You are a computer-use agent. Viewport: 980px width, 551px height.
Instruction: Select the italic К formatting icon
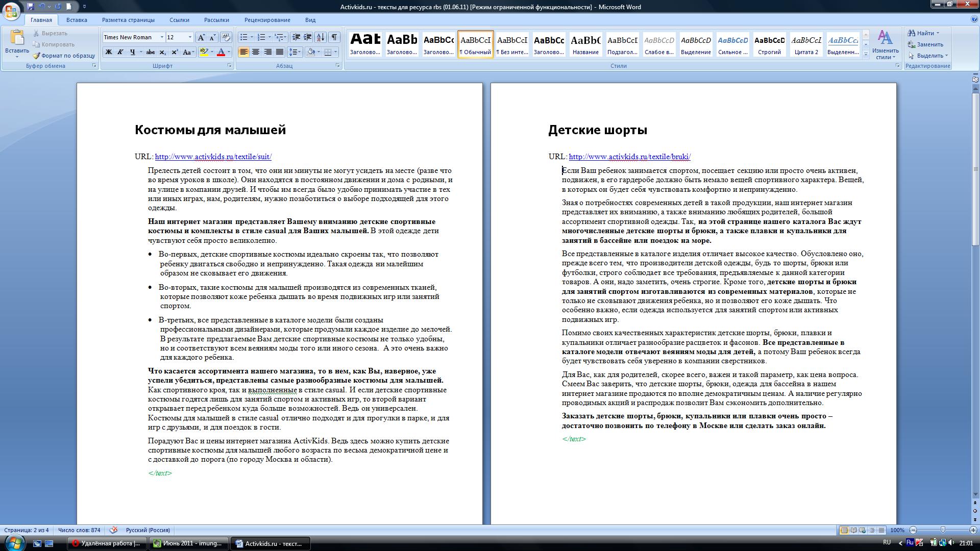click(x=120, y=52)
